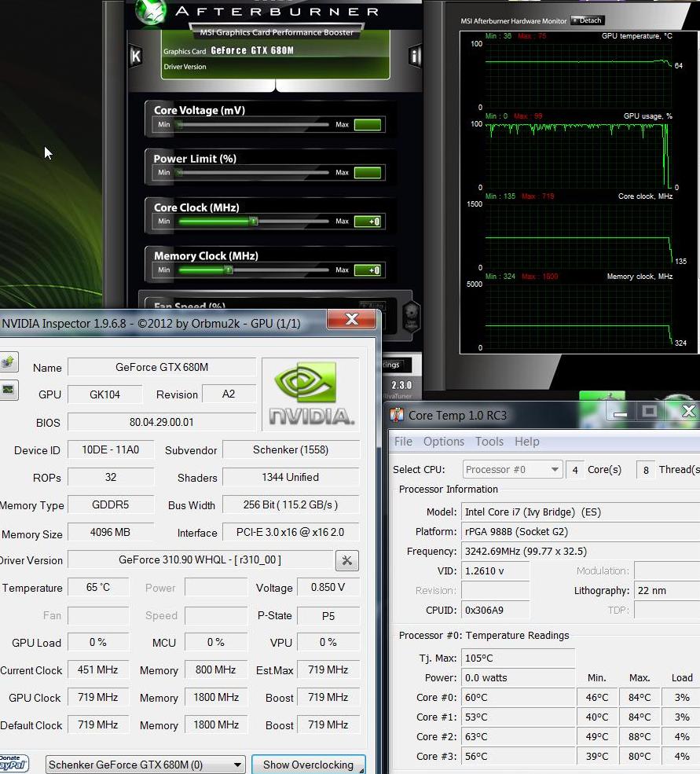Viewport: 700px width, 774px height.
Task: Select Bus Width '256 Bit ( 115.2 GB/s )'
Action: pyautogui.click(x=291, y=504)
